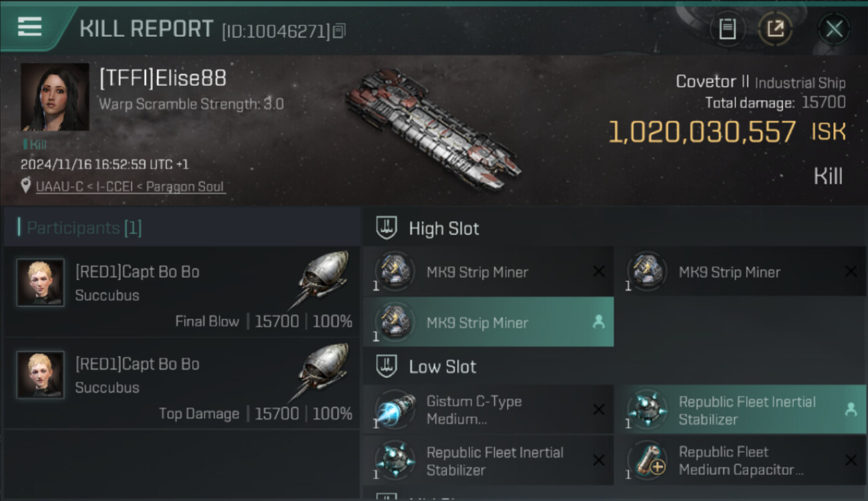This screenshot has width=868, height=501.
Task: Click Capt Bo Bo's Top Damage portrait
Action: (41, 375)
